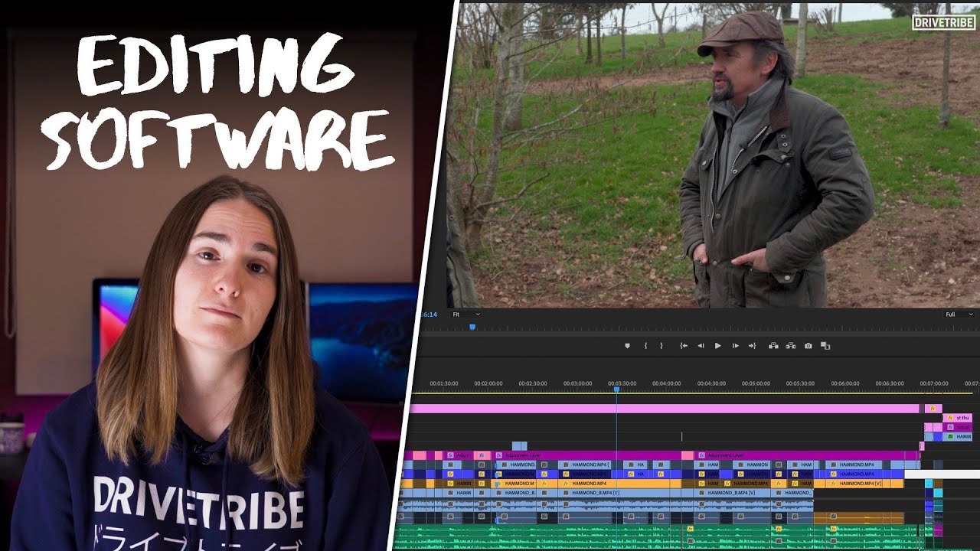Click the Mark Out bracket icon
The width and height of the screenshot is (980, 551).
tap(661, 346)
